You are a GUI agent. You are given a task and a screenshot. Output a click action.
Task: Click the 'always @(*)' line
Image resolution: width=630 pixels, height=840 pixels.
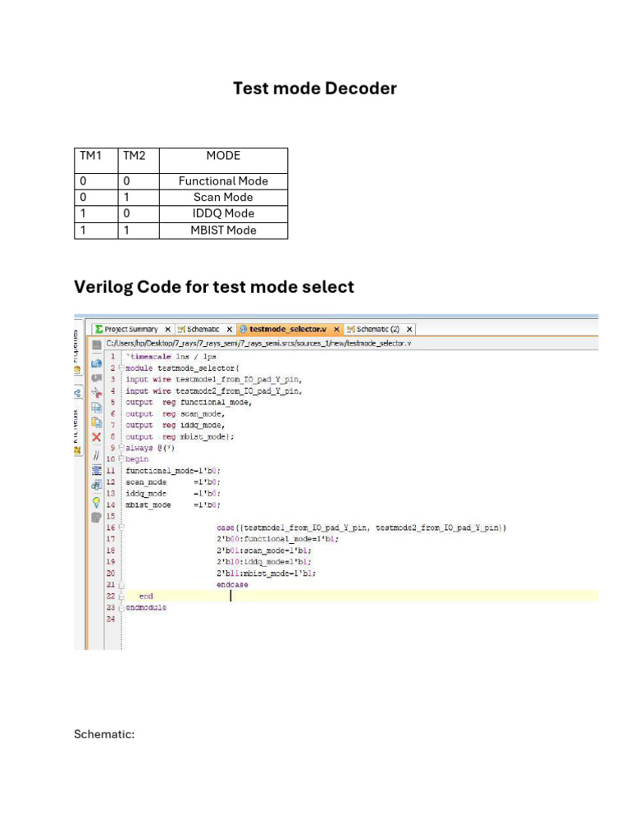coord(150,448)
